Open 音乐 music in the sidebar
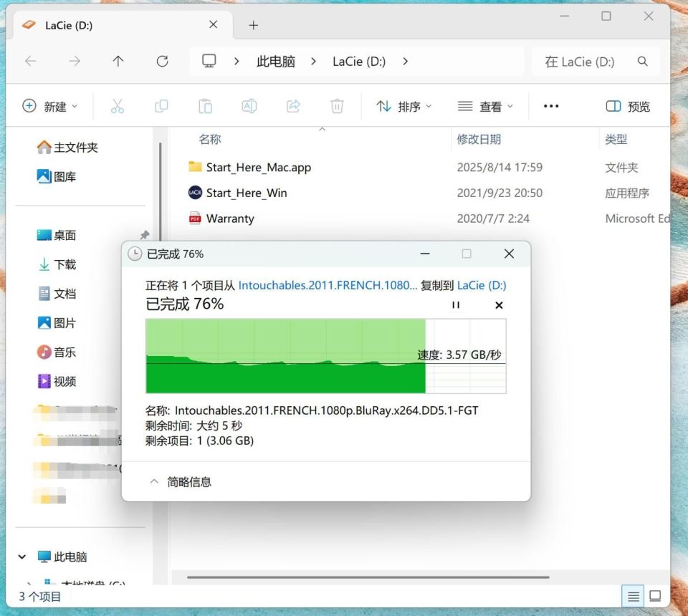 pos(56,352)
